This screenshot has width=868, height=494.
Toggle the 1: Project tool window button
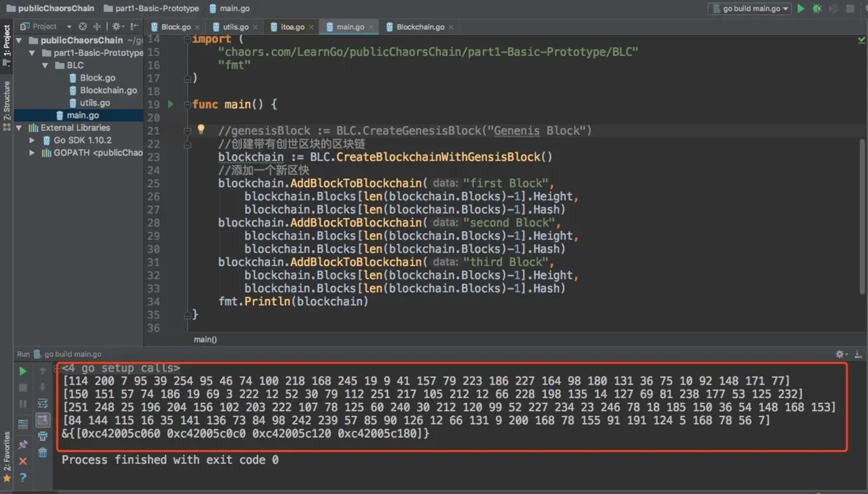7,45
